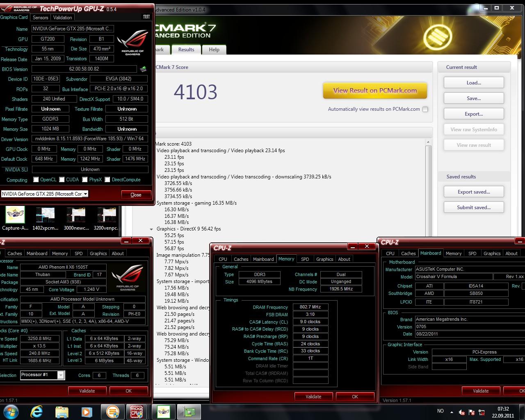Image resolution: width=525 pixels, height=420 pixels.
Task: Enable the CUDA checkbox in GPU-Z
Action: 62,180
